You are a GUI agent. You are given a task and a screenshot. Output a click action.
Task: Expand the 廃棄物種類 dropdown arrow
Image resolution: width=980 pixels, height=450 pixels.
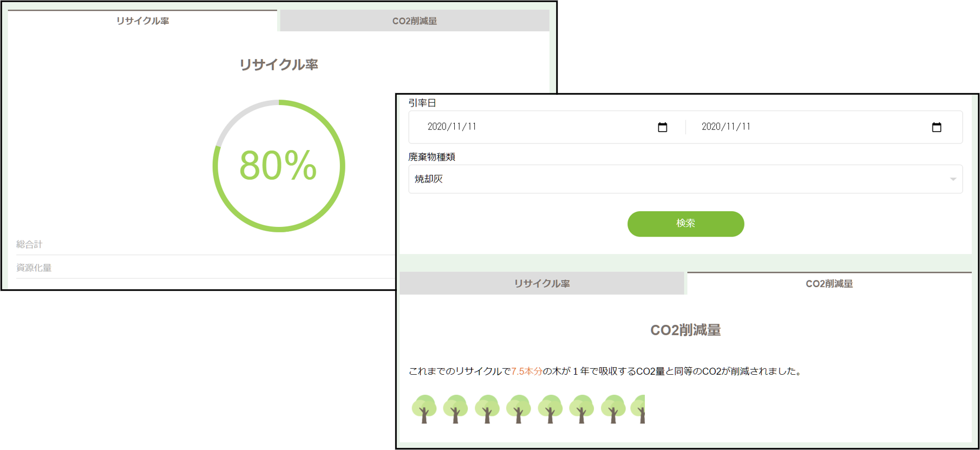click(x=952, y=179)
